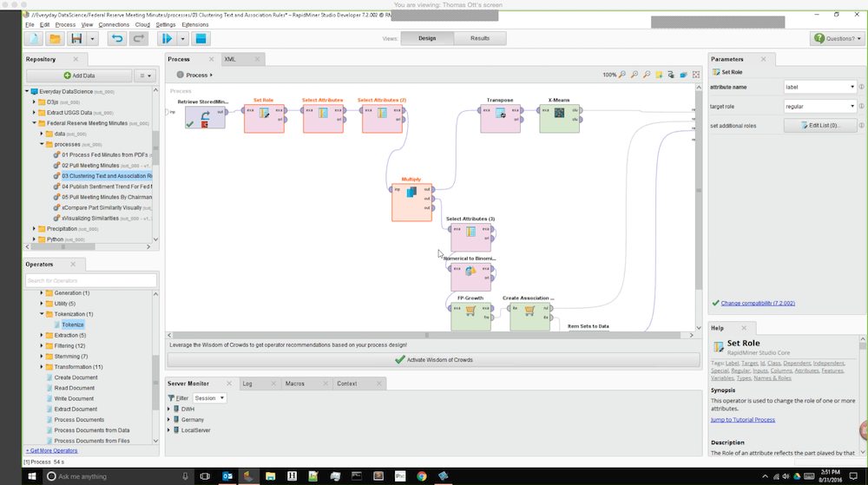Screen dimensions: 868x485
Task: Click the yellow add note icon
Action: [660, 75]
